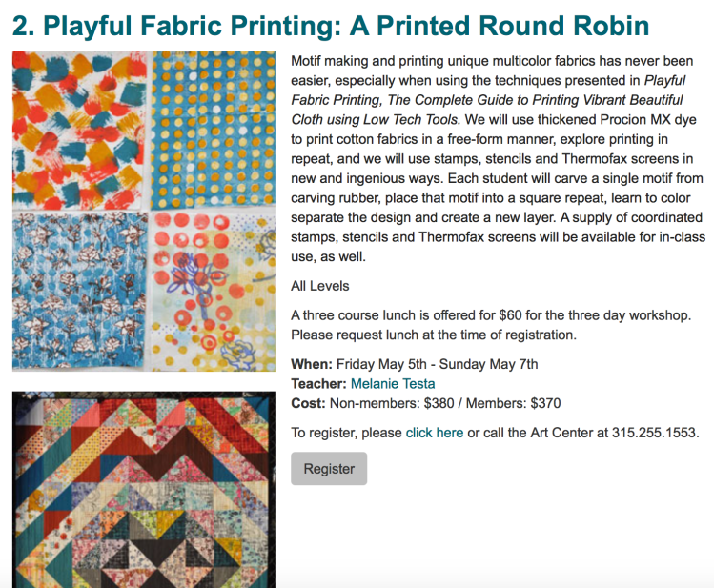The image size is (714, 588).
Task: Click the "All Levels" text
Action: [x=320, y=286]
